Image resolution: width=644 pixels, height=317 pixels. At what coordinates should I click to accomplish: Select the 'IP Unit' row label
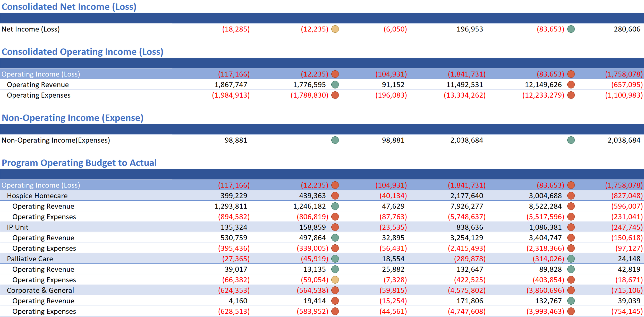coord(18,227)
